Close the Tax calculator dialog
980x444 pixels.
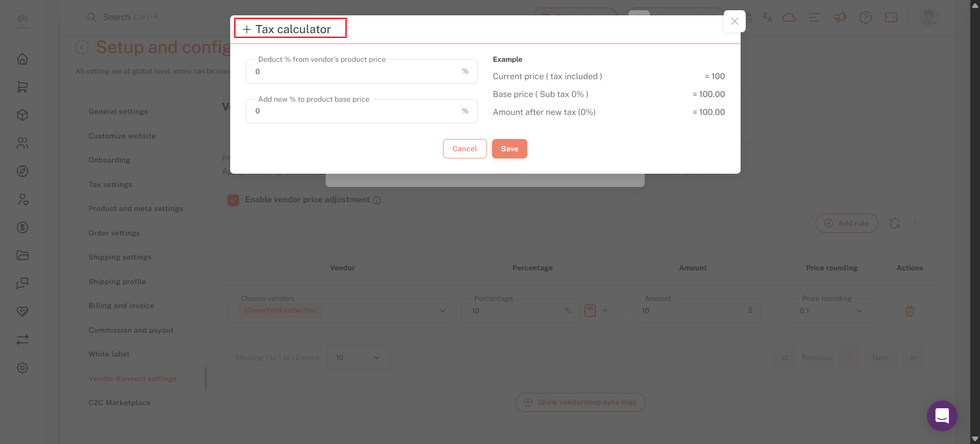pyautogui.click(x=734, y=21)
